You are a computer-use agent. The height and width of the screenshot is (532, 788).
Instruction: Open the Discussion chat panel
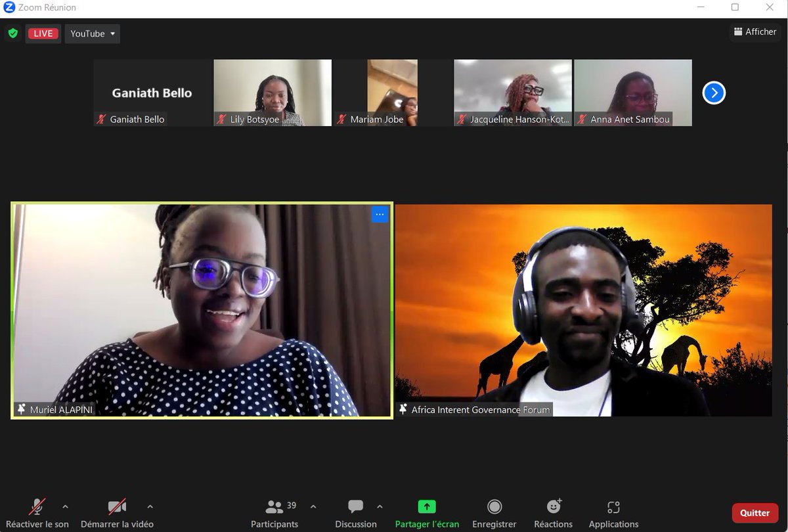356,513
